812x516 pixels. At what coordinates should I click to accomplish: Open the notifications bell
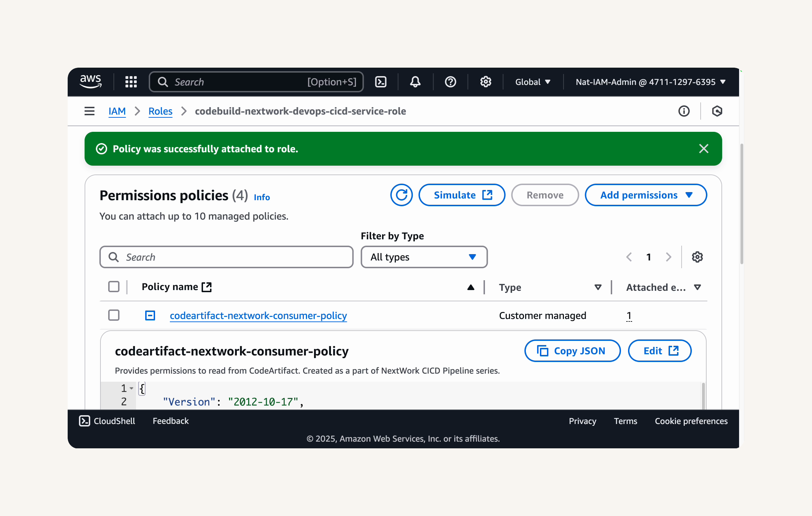coord(415,82)
